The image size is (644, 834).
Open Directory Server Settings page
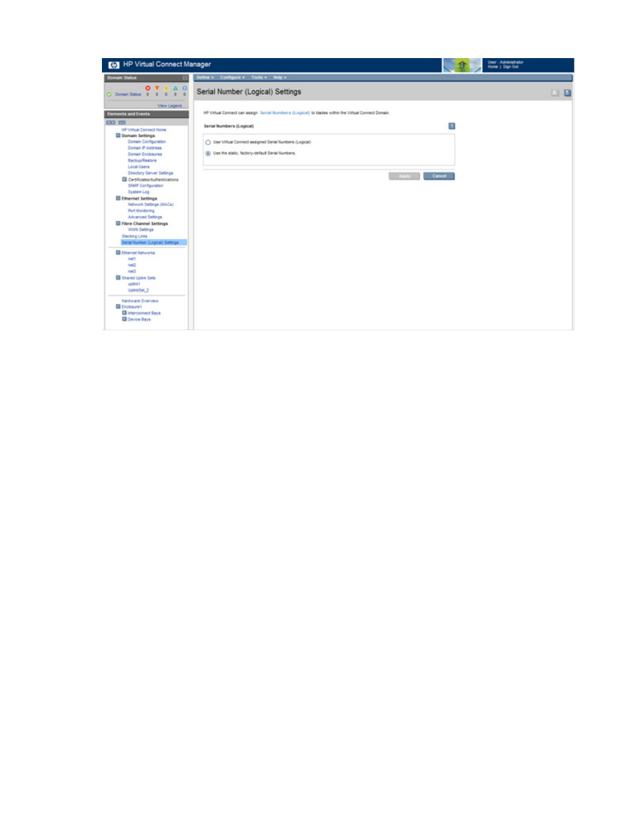151,173
